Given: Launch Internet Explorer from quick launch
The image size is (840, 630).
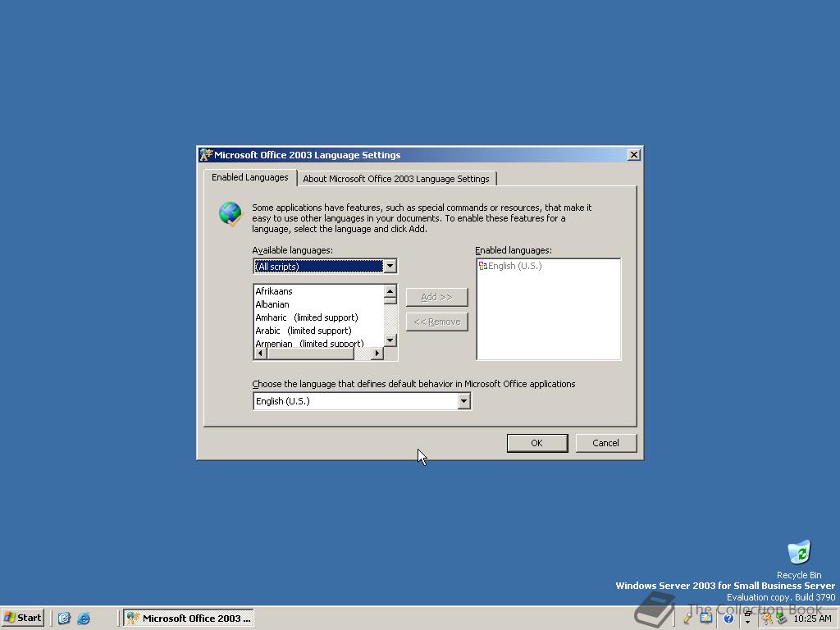Looking at the screenshot, I should (x=84, y=619).
